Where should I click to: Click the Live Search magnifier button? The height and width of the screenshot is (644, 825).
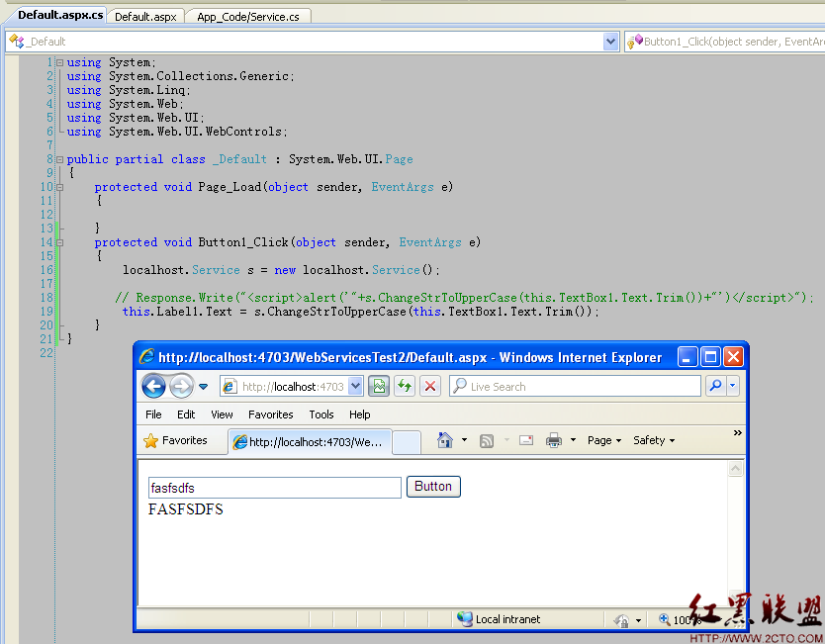tap(715, 386)
